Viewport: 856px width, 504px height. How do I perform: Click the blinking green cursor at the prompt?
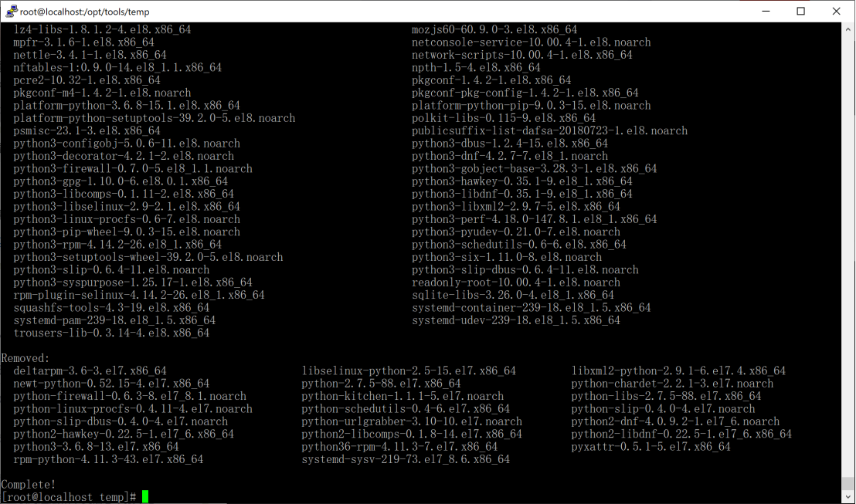tap(145, 496)
